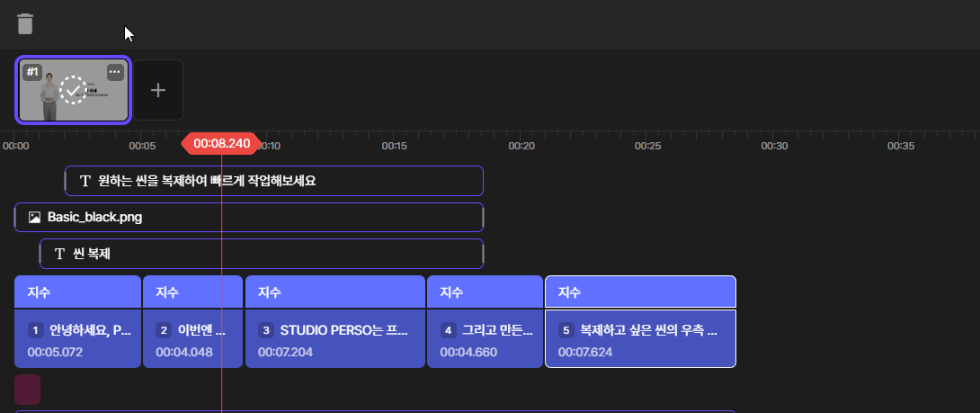Click text icon on '씬 복제' clip
Screen dimensions: 980x413
click(x=60, y=254)
